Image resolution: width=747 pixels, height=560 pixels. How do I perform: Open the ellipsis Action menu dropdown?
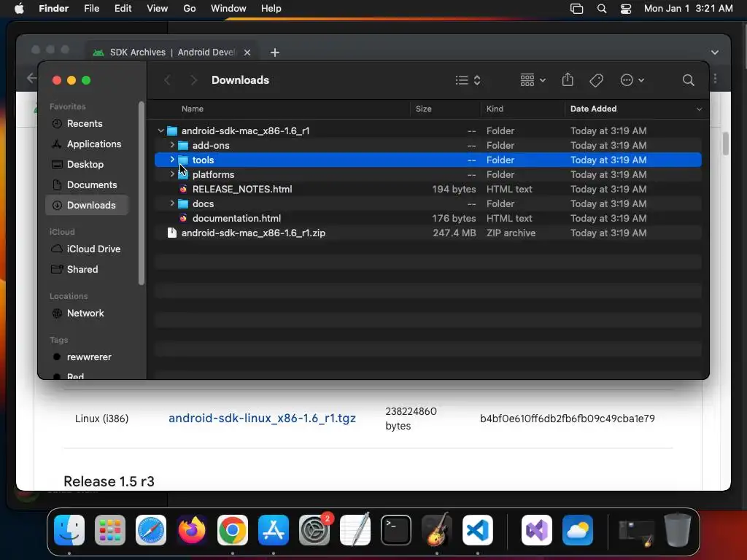632,80
